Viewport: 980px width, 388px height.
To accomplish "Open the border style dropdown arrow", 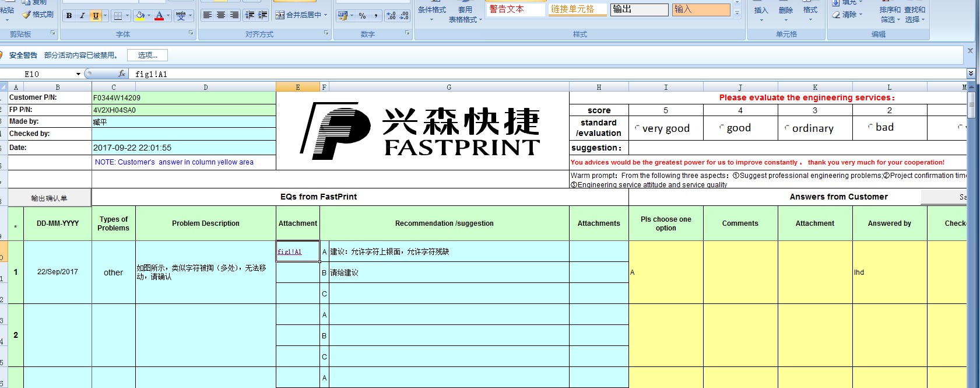I will point(127,16).
